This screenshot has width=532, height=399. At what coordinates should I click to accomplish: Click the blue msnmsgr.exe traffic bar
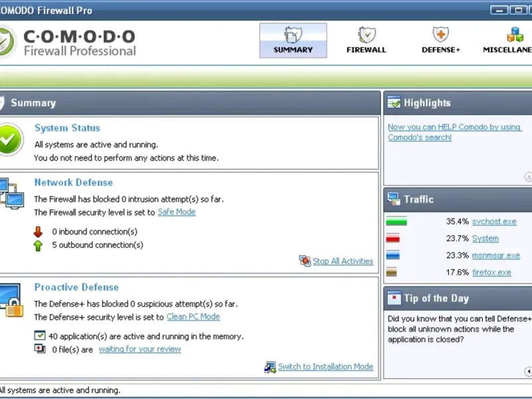point(392,255)
